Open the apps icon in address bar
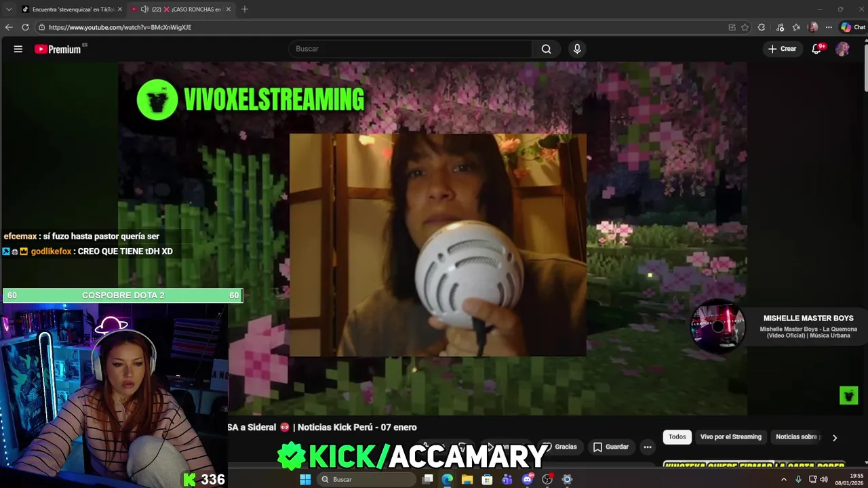Image resolution: width=868 pixels, height=488 pixels. 732,27
